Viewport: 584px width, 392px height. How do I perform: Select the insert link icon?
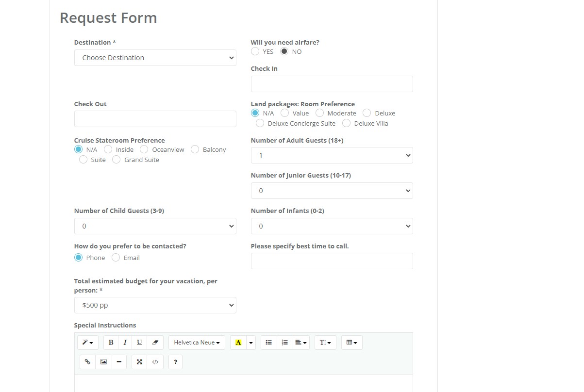coord(87,361)
